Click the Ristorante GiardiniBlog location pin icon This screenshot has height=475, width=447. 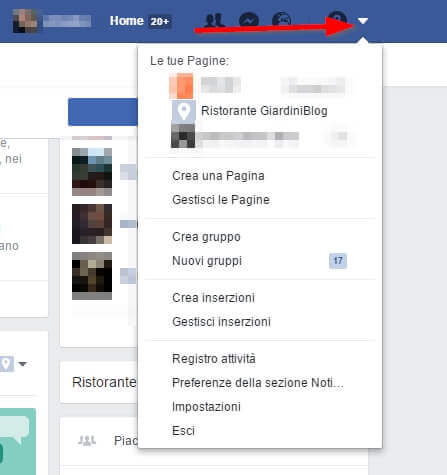coord(183,111)
